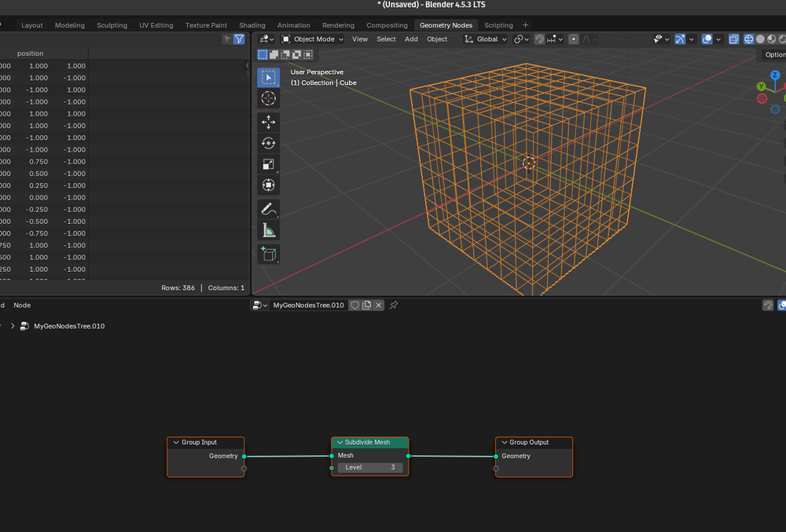Activate the Add Cube tool
The width and height of the screenshot is (786, 532).
point(269,253)
